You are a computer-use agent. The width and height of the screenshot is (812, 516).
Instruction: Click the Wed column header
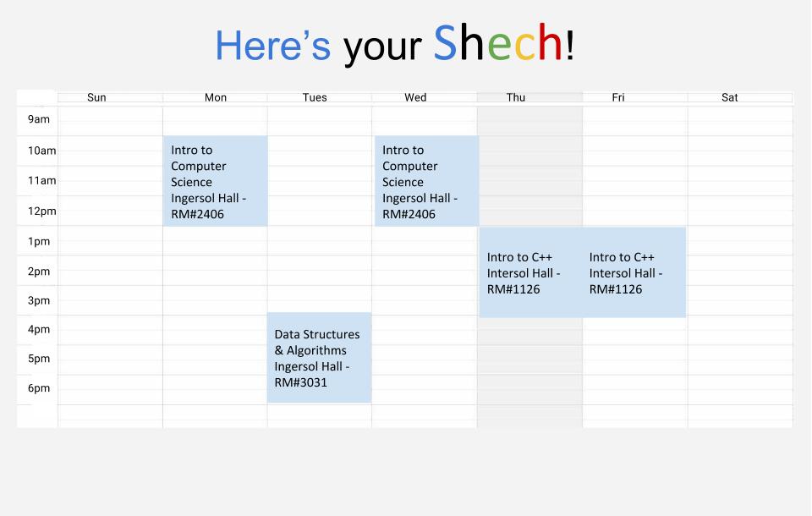point(415,97)
